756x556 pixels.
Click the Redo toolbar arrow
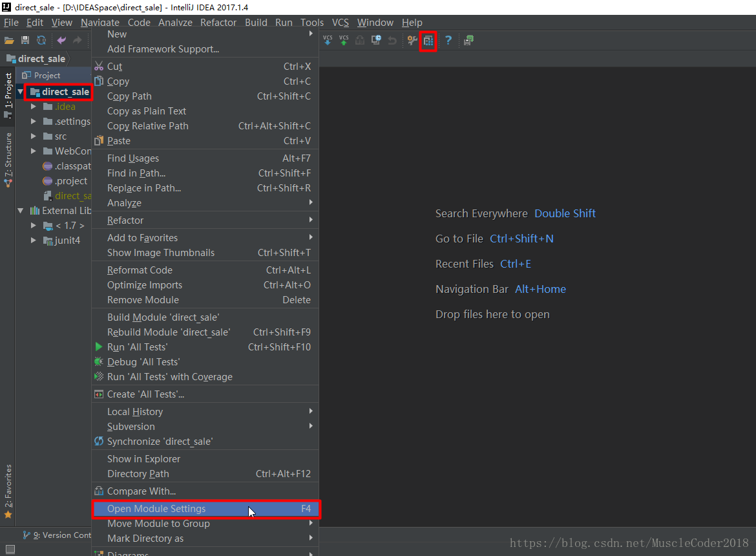[77, 41]
